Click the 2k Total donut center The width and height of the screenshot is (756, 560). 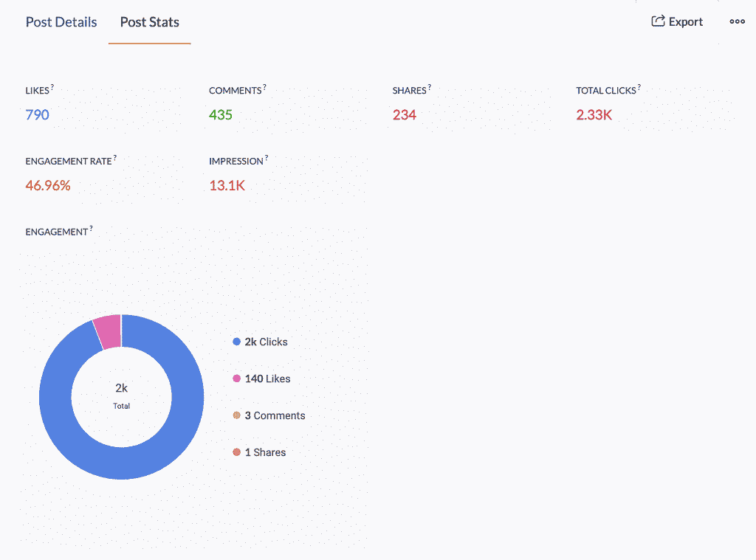(122, 396)
